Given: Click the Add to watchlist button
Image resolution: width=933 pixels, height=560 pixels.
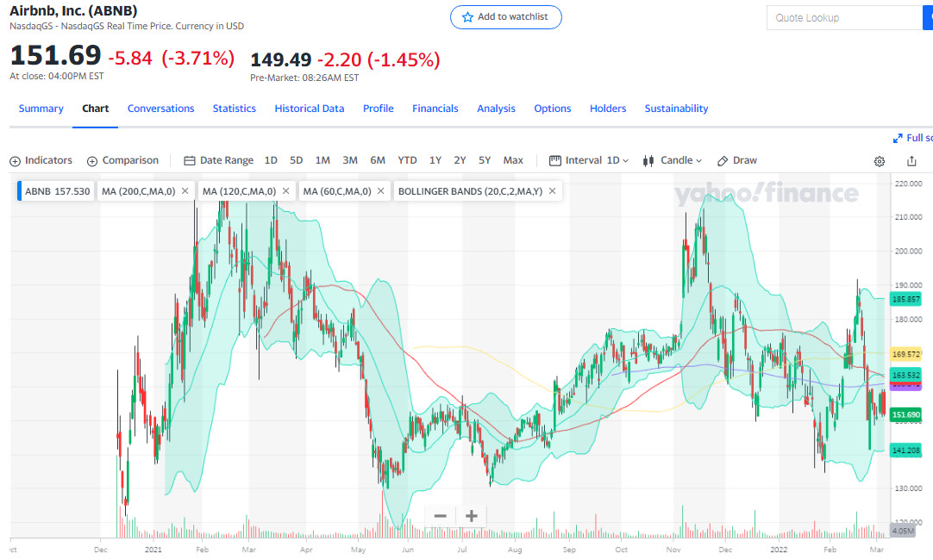Looking at the screenshot, I should click(x=506, y=17).
